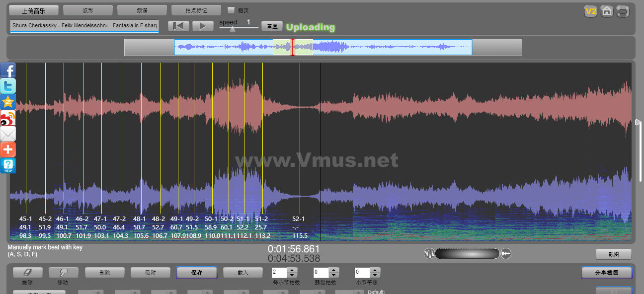Click the Facebook share icon

click(8, 71)
